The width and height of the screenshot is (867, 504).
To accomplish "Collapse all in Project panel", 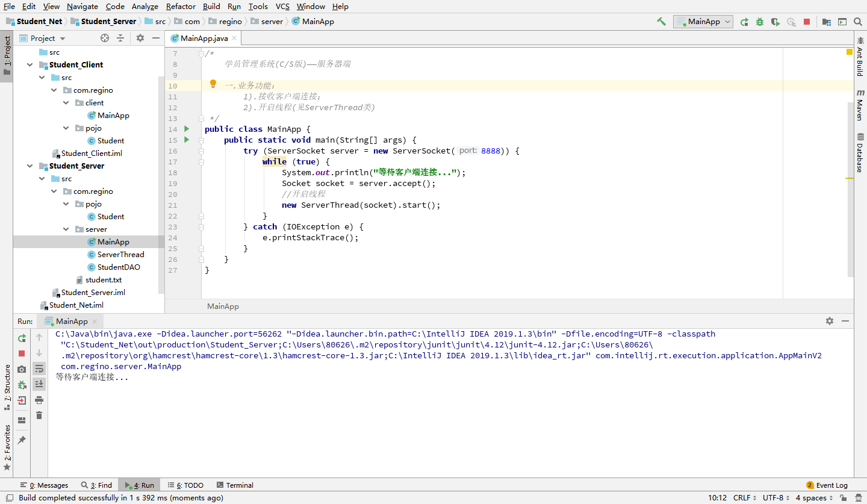I will 120,38.
